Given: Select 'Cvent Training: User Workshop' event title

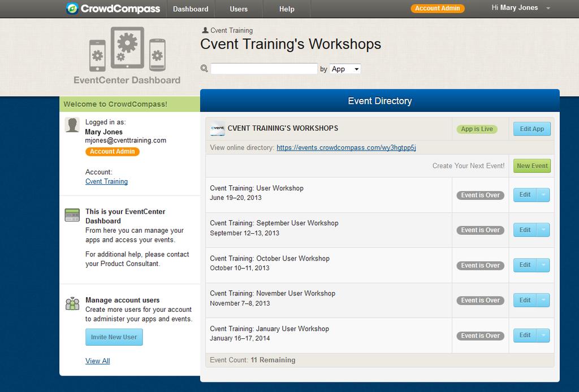Looking at the screenshot, I should pos(257,188).
